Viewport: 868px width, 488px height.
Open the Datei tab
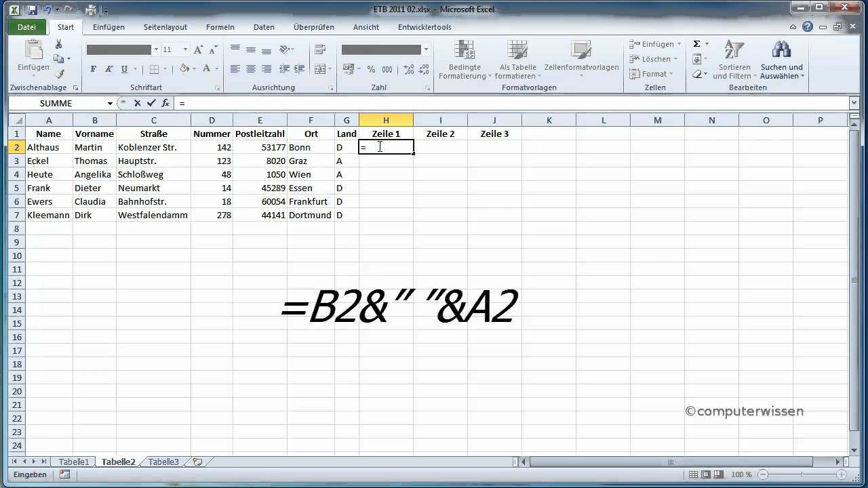26,27
